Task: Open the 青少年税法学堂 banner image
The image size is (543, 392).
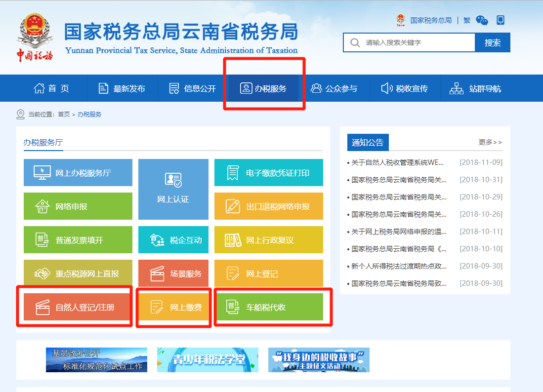Action: (208, 360)
